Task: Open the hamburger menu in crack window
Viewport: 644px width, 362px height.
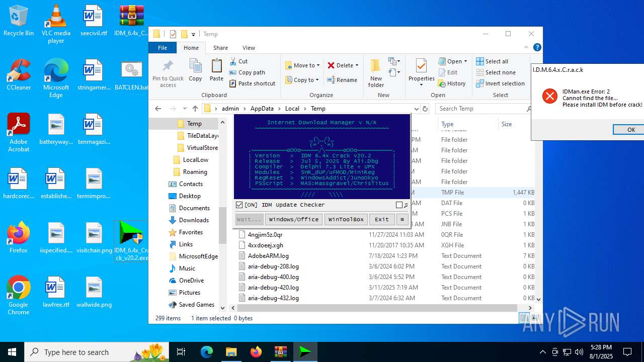Action: (402, 219)
